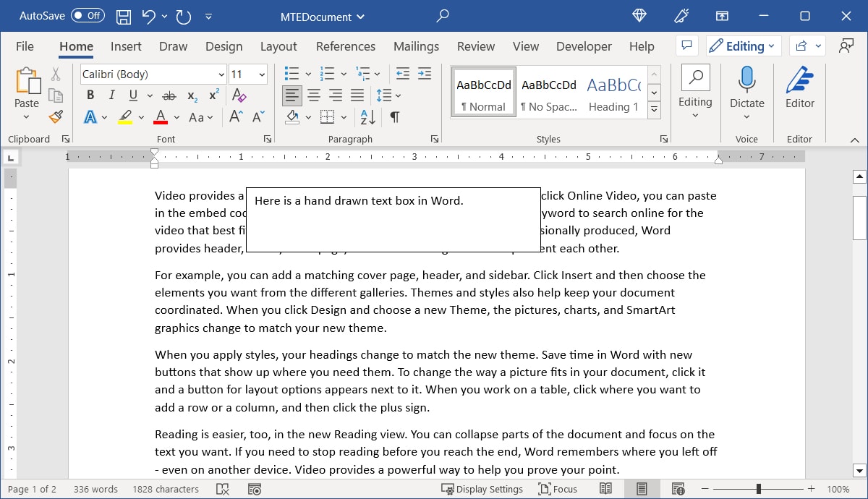Screen dimensions: 868x499
Task: Open the Format Painter
Action: (x=56, y=116)
